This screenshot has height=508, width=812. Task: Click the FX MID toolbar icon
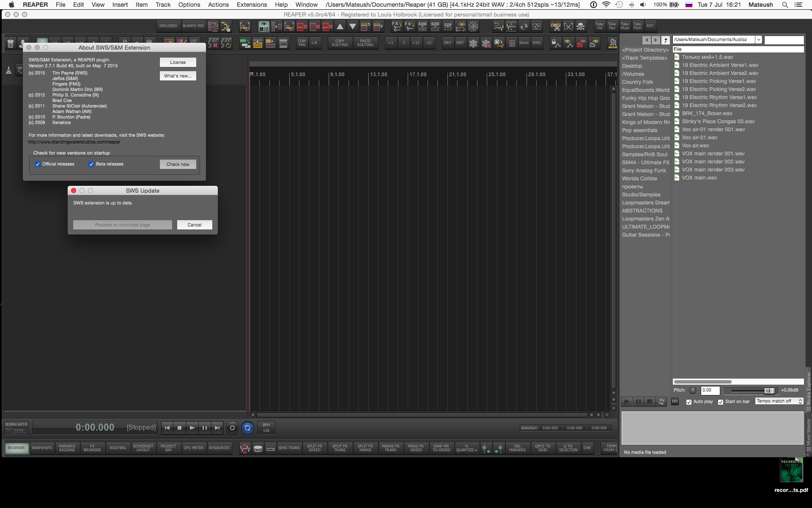(x=422, y=27)
